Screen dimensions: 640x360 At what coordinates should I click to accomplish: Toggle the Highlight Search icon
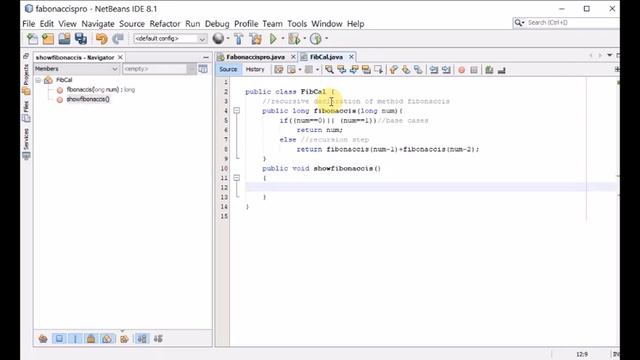tap(366, 70)
